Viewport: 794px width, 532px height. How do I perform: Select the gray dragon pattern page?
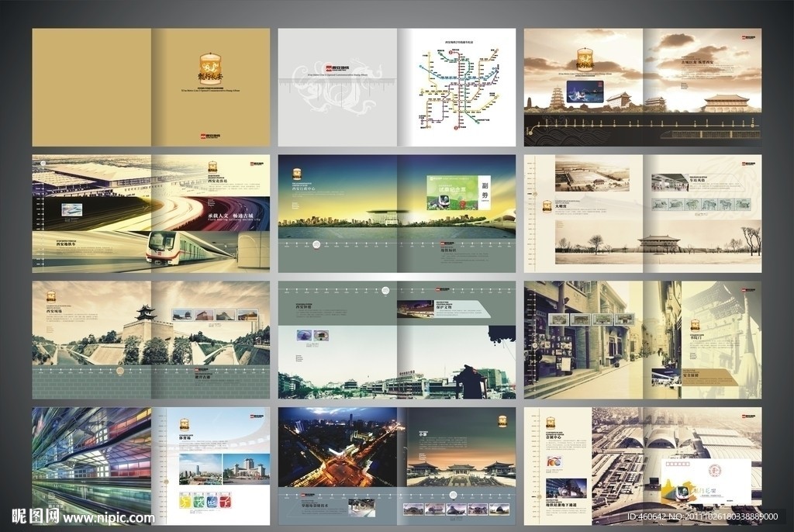pos(338,87)
